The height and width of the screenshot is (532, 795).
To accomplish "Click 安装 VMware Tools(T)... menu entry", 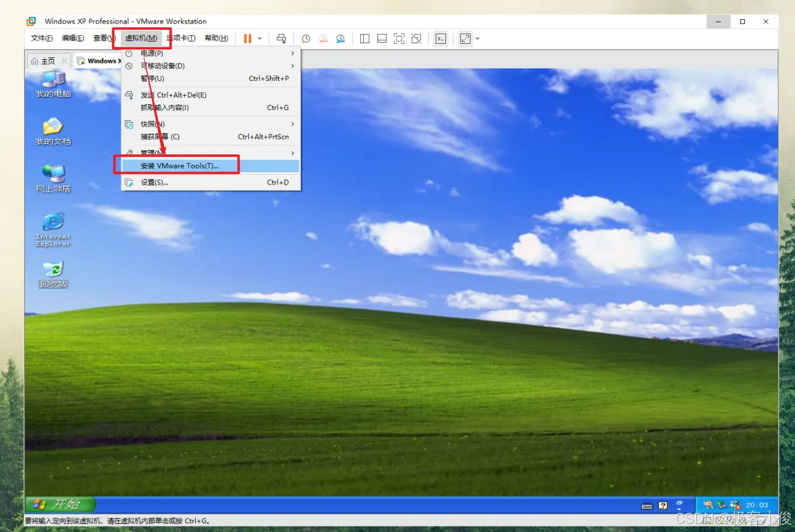I will [x=211, y=166].
